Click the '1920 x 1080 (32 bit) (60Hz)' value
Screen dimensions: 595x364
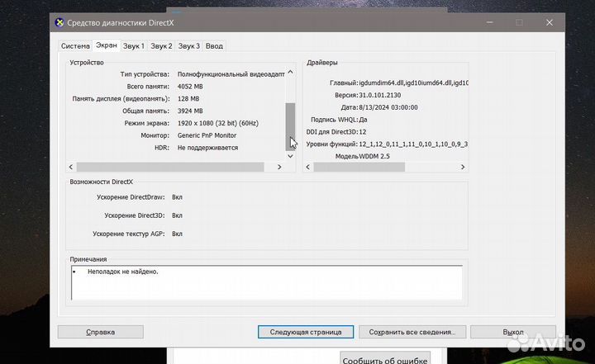click(x=218, y=123)
